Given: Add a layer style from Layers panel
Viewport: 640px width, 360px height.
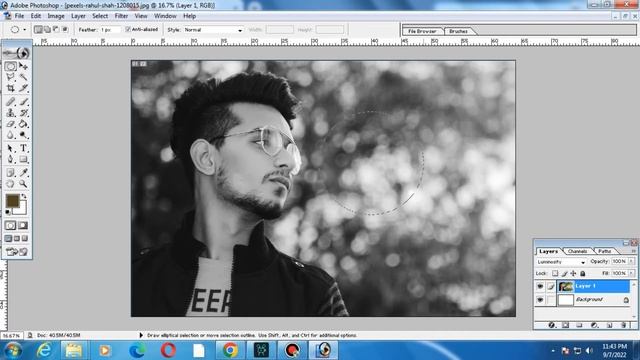Looking at the screenshot, I should click(552, 325).
